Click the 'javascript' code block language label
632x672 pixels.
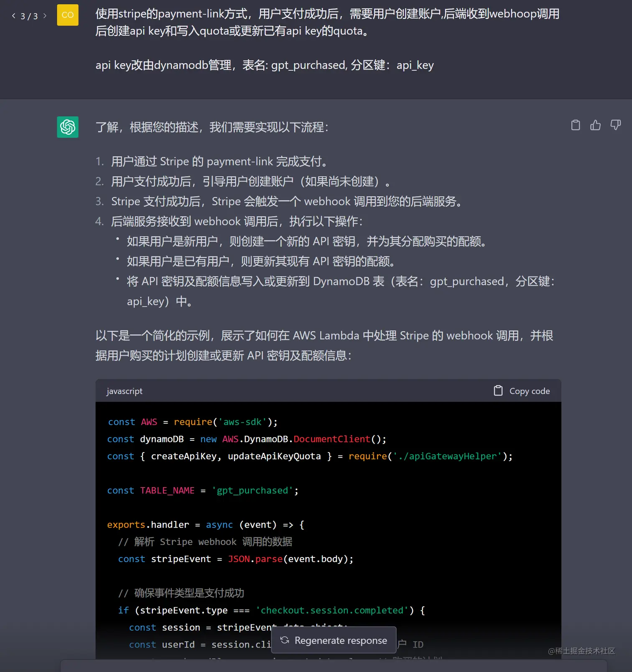(125, 391)
